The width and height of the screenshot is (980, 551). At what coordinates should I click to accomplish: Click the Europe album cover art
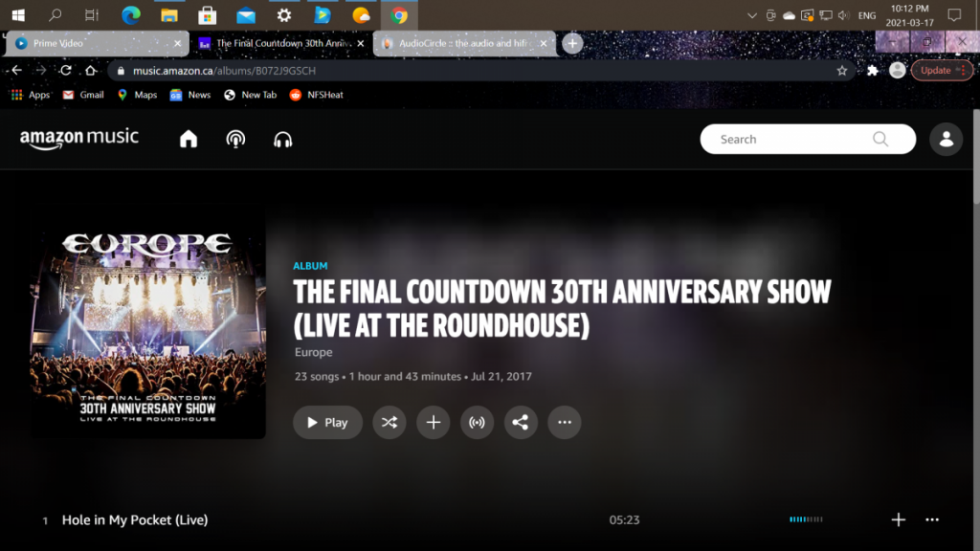tap(148, 321)
